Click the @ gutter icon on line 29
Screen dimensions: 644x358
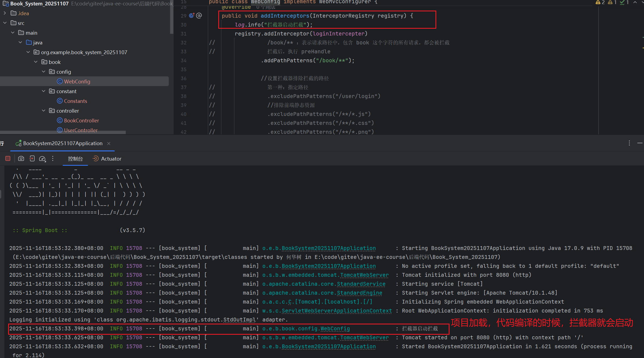(x=199, y=16)
